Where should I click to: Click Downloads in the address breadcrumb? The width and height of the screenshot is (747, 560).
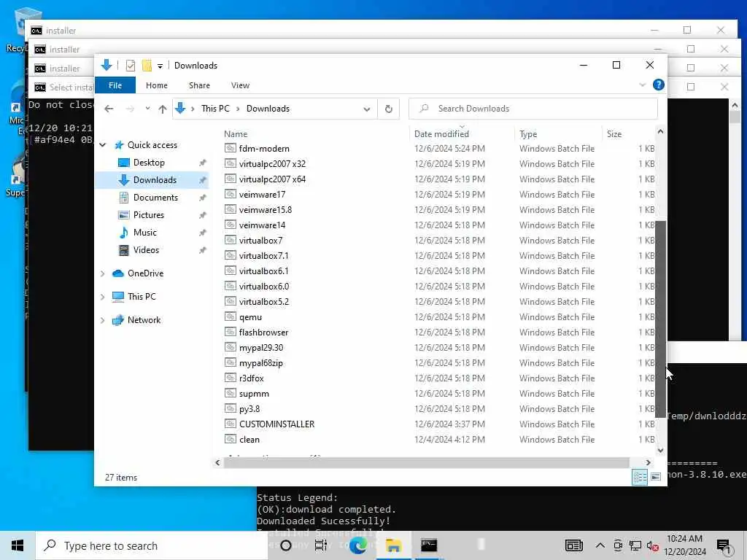tap(268, 109)
